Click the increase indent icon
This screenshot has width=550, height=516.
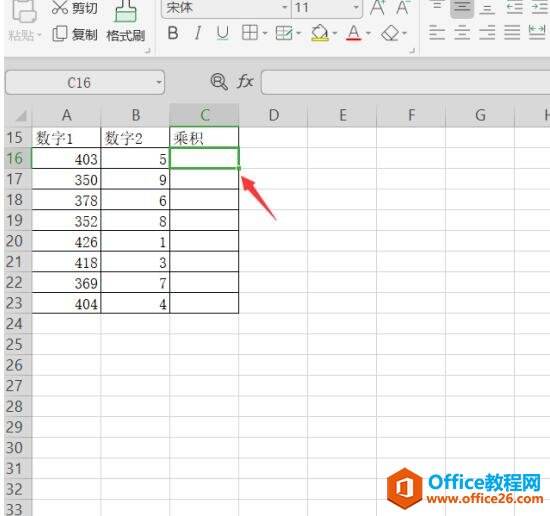point(539,8)
